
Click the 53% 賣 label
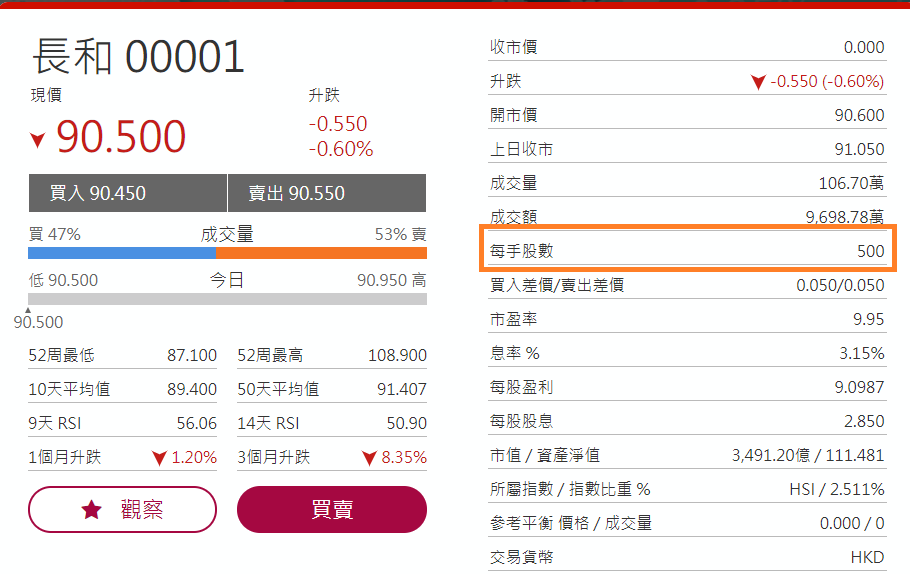point(400,234)
